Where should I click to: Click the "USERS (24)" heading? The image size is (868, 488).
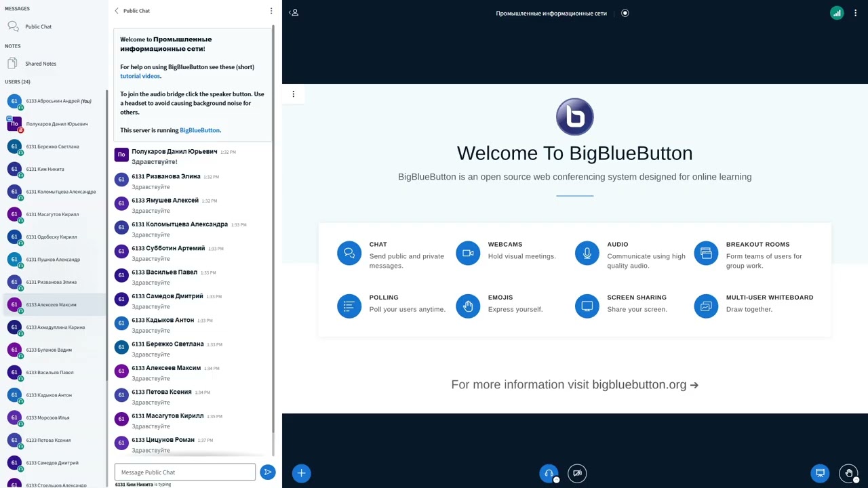pos(18,82)
